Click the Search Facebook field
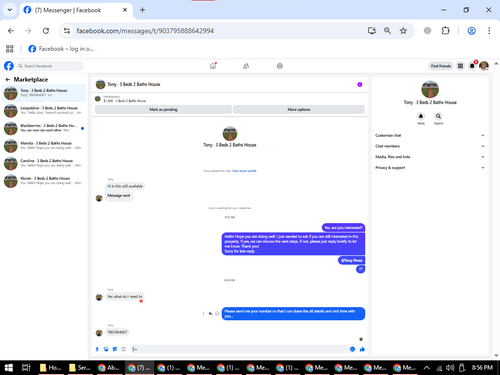Viewport: 500px width, 375px height. pos(50,66)
